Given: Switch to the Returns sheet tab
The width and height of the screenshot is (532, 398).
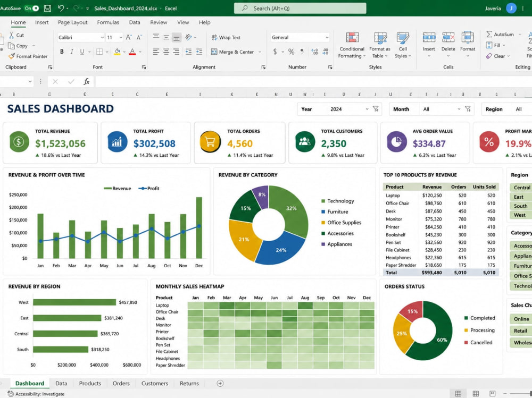Looking at the screenshot, I should (x=189, y=383).
